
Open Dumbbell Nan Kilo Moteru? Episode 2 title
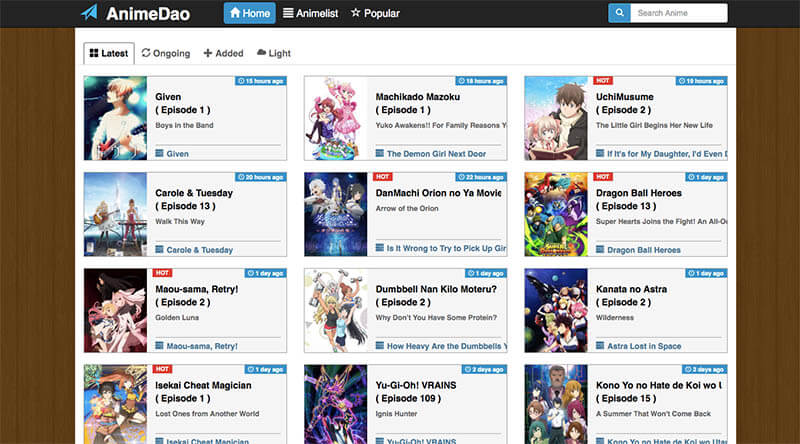[436, 295]
